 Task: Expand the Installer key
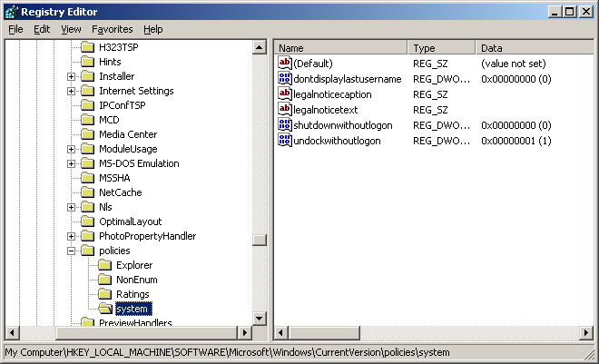coord(71,76)
